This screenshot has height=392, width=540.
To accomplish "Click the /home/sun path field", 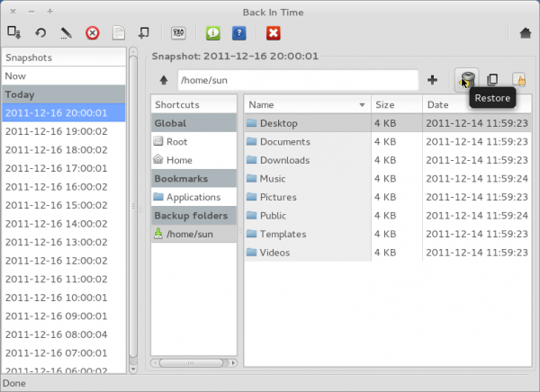I will pyautogui.click(x=298, y=80).
